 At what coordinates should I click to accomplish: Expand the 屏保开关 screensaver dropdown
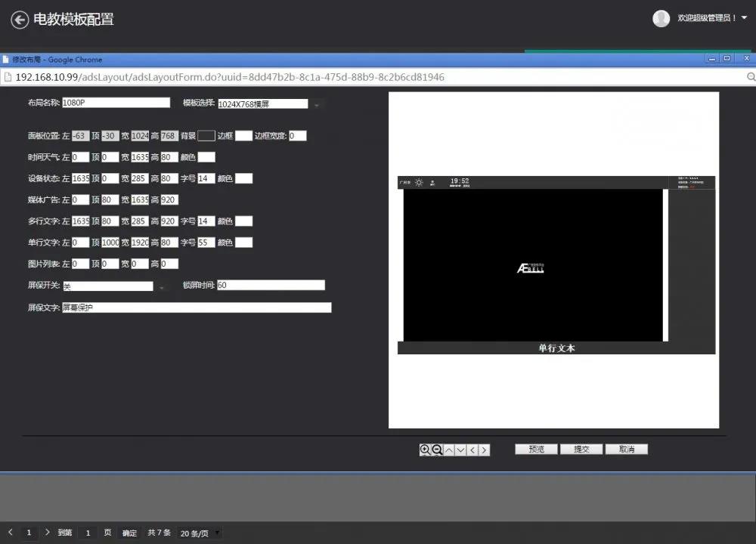161,287
